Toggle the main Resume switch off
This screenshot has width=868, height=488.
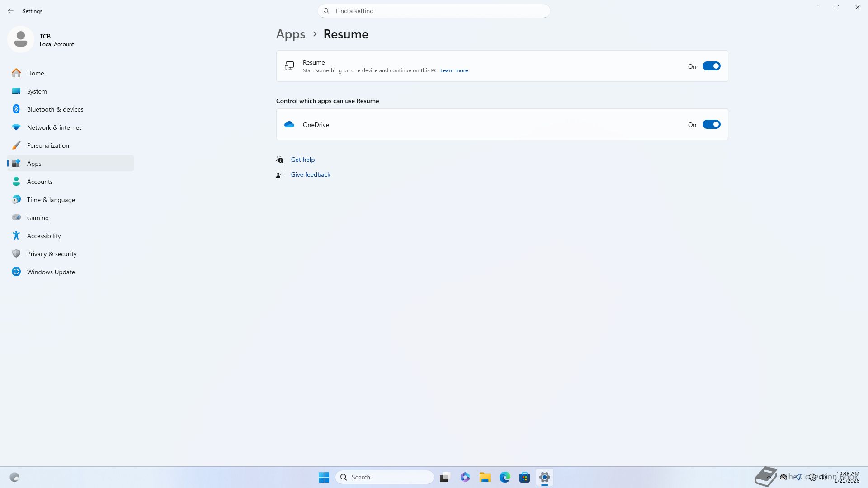coord(711,66)
